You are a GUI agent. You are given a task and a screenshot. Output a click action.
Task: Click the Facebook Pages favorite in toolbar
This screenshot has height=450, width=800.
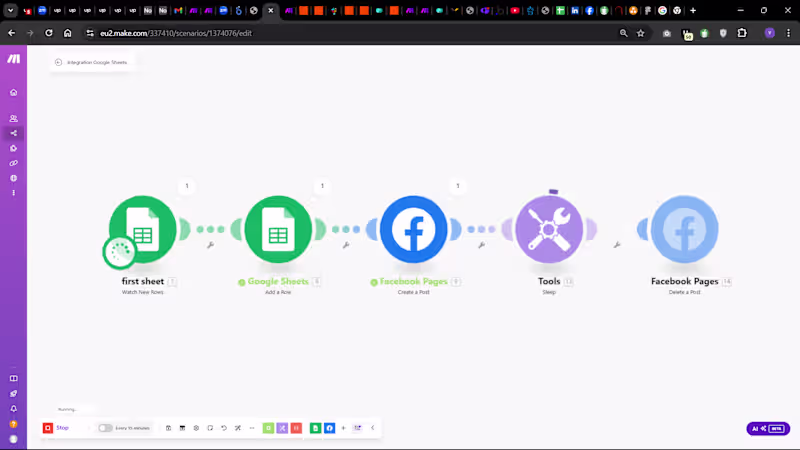pos(330,428)
